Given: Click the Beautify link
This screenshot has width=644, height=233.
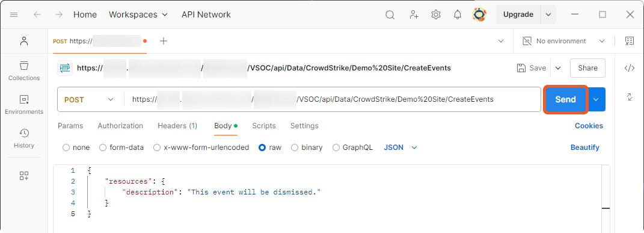Looking at the screenshot, I should tap(584, 148).
